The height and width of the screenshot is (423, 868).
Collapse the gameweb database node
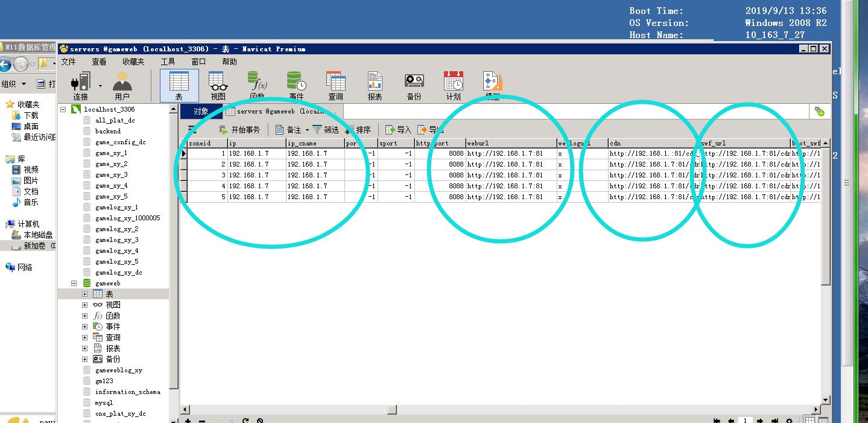tap(74, 283)
